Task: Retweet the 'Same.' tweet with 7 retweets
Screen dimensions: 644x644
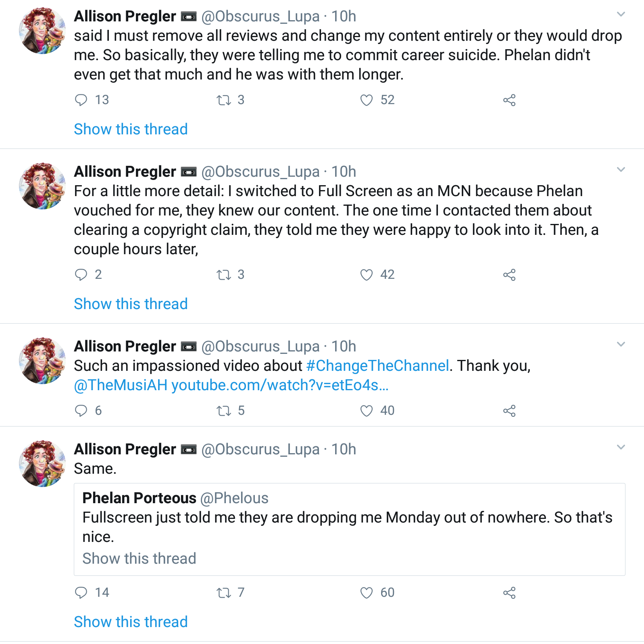Action: [224, 593]
